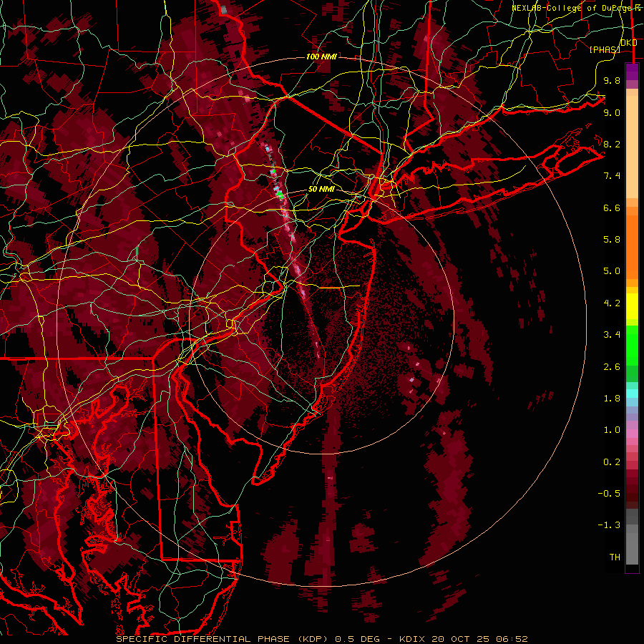
Task: Click the -1.3 legend value
Action: 609,525
